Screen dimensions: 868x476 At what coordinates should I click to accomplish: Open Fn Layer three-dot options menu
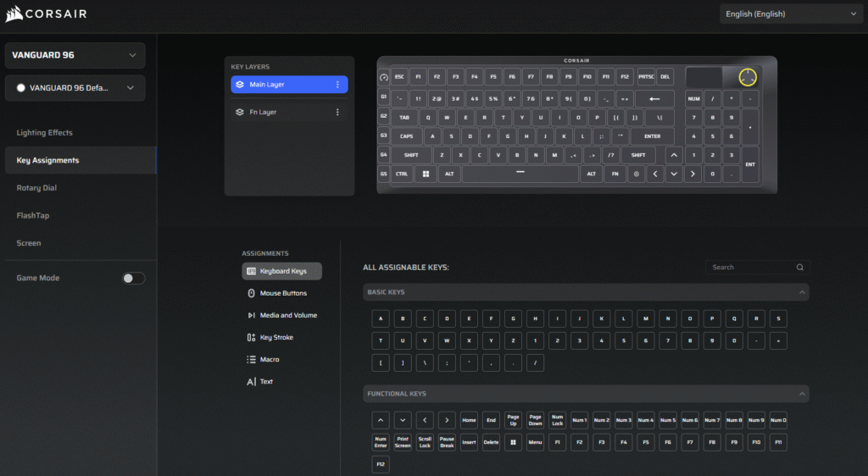(x=337, y=112)
